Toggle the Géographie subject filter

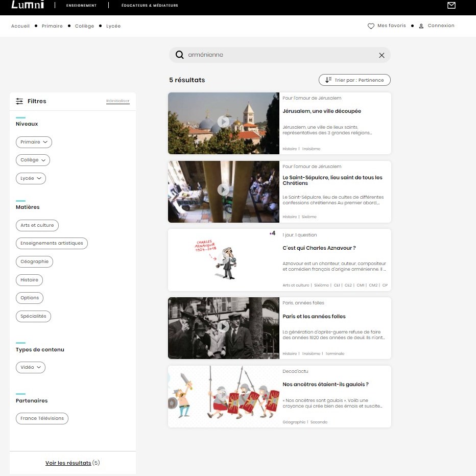point(34,261)
